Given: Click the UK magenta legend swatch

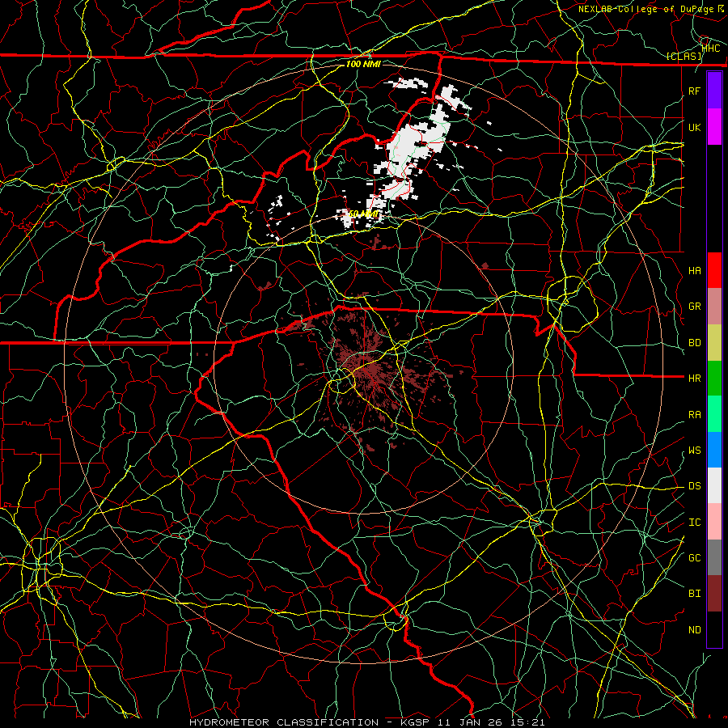Looking at the screenshot, I should pyautogui.click(x=714, y=127).
